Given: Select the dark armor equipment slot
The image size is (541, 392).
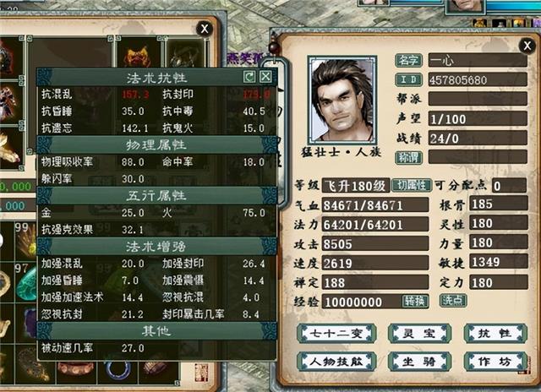Looking at the screenshot, I should tap(186, 52).
